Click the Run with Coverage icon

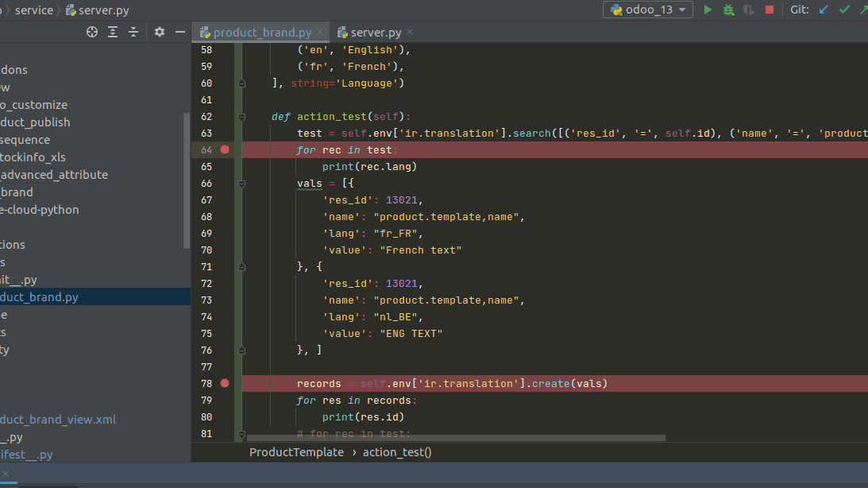coord(749,10)
